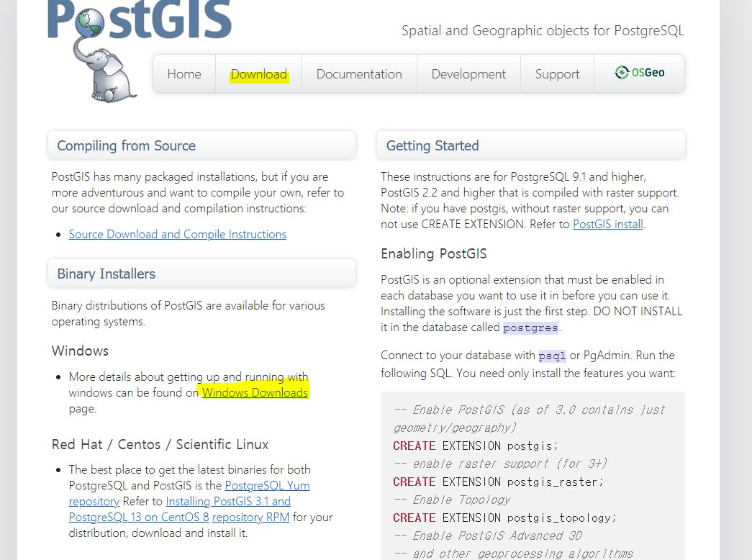Click the 'postgres' inline code text
Image resolution: width=752 pixels, height=560 pixels.
[x=530, y=328]
